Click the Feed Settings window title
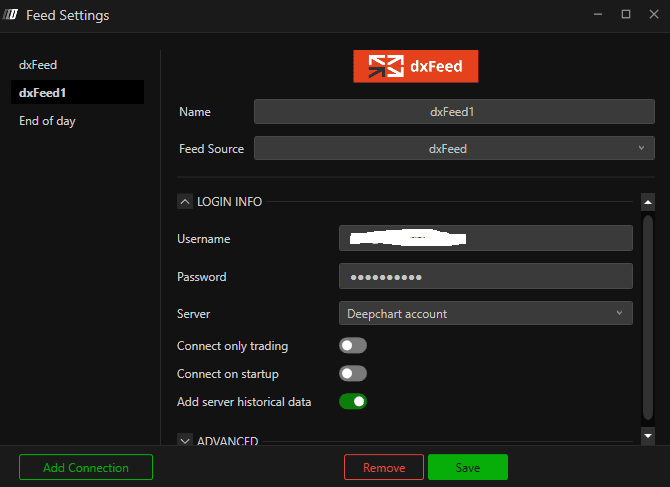670x487 pixels. (x=68, y=16)
